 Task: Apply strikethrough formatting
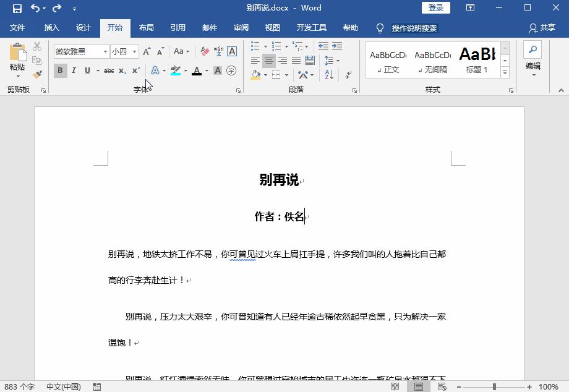[x=108, y=70]
